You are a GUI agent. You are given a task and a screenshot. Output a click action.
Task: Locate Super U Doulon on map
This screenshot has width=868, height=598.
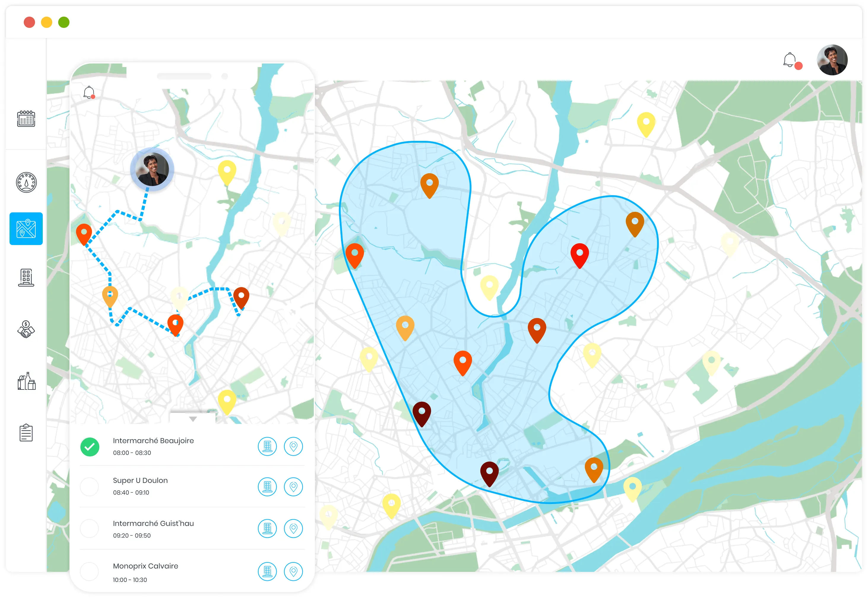(293, 486)
